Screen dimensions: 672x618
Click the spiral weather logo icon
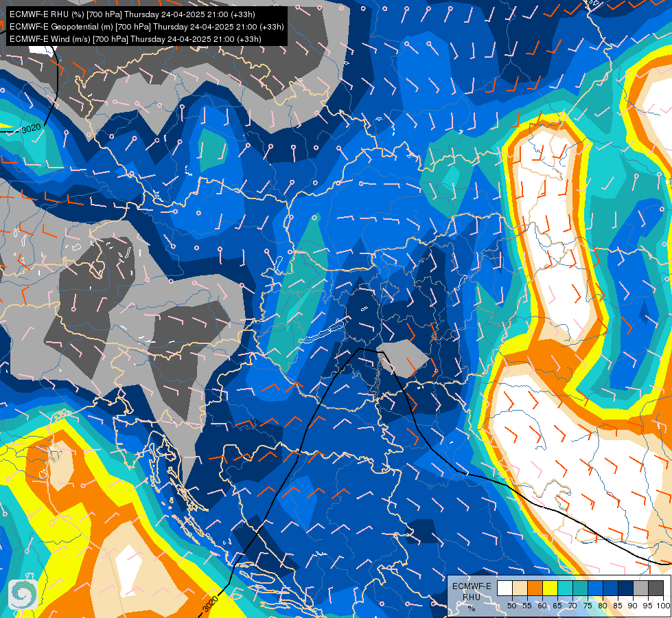tap(23, 594)
